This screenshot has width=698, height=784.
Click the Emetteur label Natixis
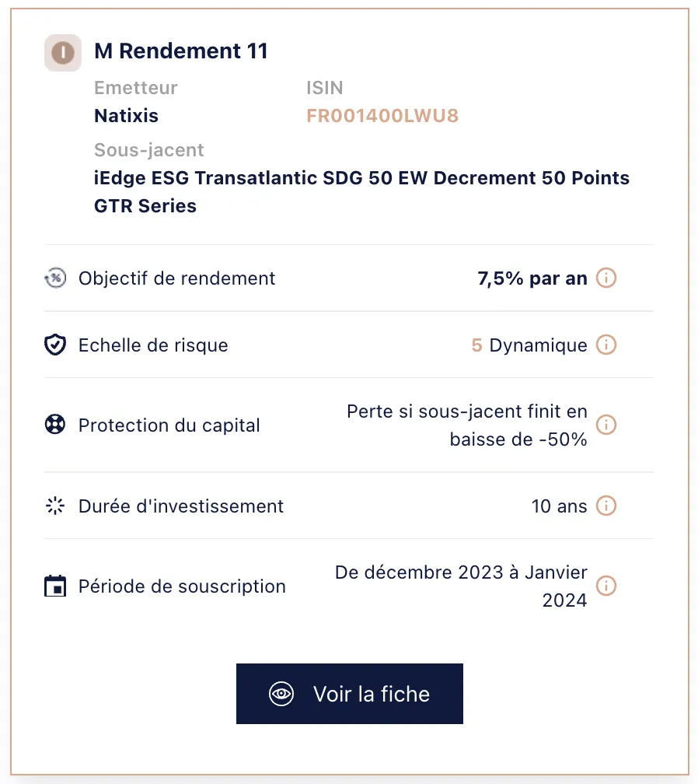(x=126, y=115)
